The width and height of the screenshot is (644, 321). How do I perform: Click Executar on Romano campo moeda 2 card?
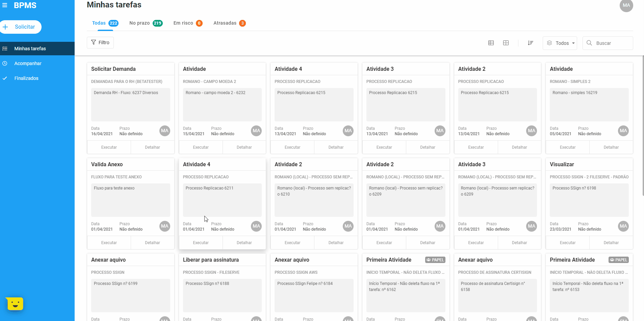201,147
